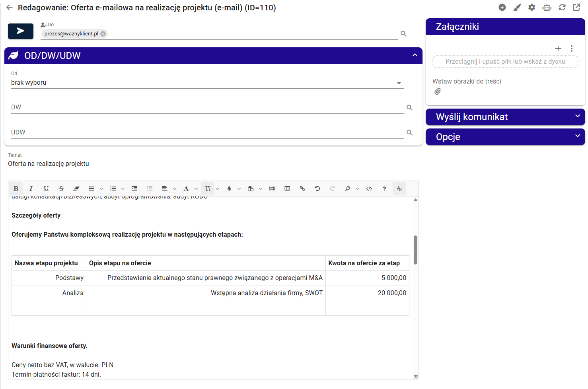Toggle strikethrough formatting
The image size is (588, 389).
(x=61, y=189)
